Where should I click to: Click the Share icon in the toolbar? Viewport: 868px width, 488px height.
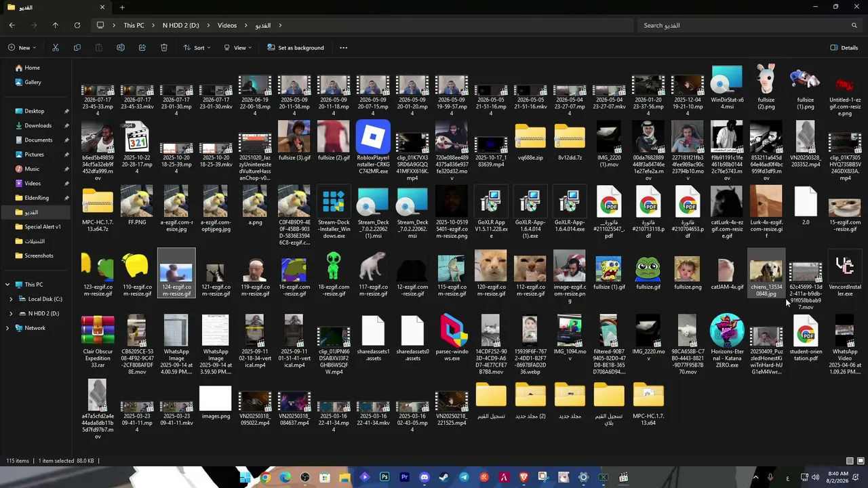pyautogui.click(x=142, y=47)
